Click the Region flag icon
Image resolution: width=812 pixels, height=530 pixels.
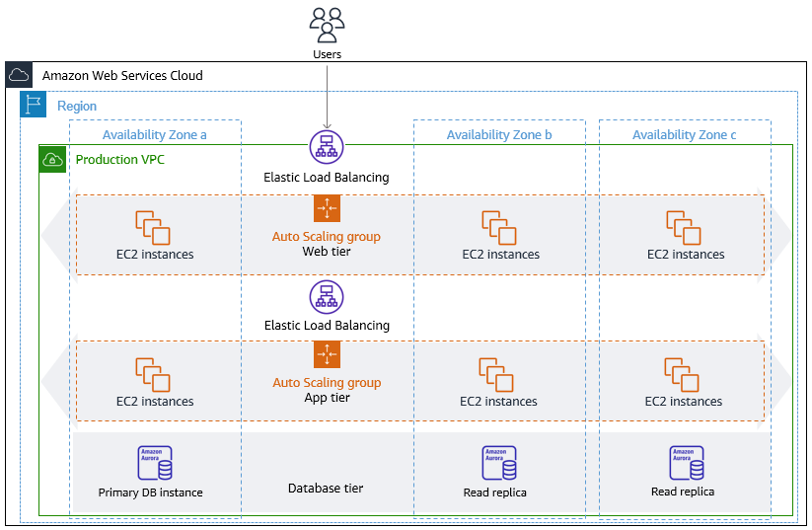point(35,106)
